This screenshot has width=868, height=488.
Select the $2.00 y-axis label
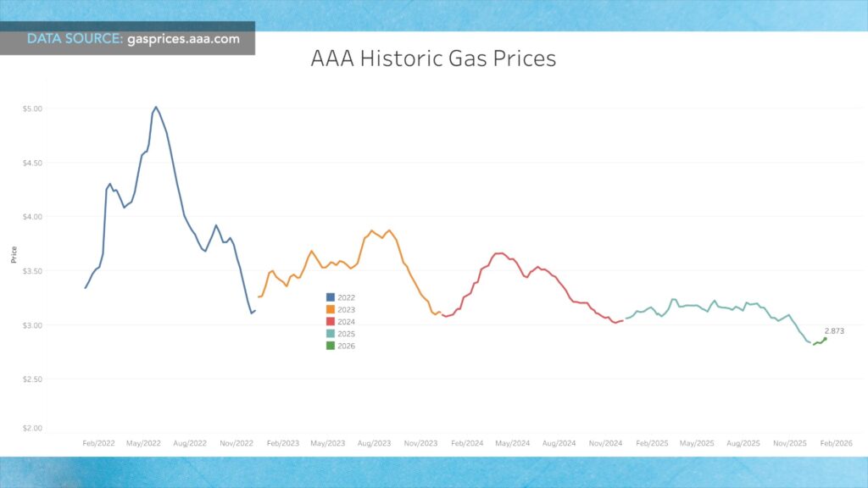tap(32, 429)
